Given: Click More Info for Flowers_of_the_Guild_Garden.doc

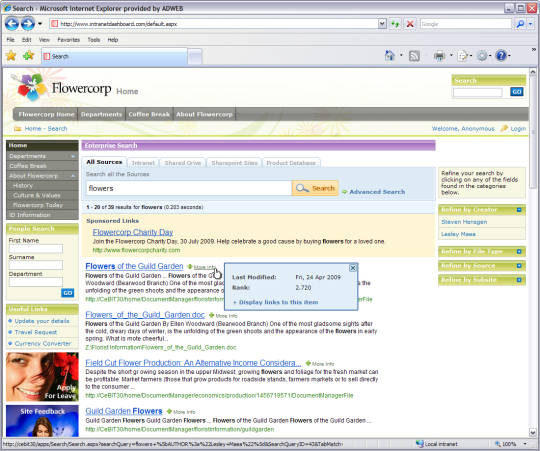Looking at the screenshot, I should coord(224,316).
